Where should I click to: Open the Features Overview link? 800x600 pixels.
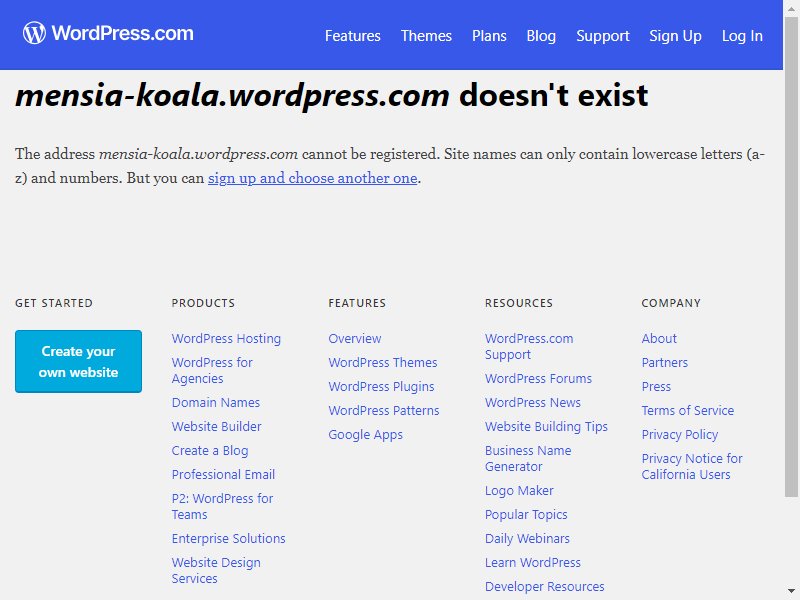pyautogui.click(x=355, y=339)
